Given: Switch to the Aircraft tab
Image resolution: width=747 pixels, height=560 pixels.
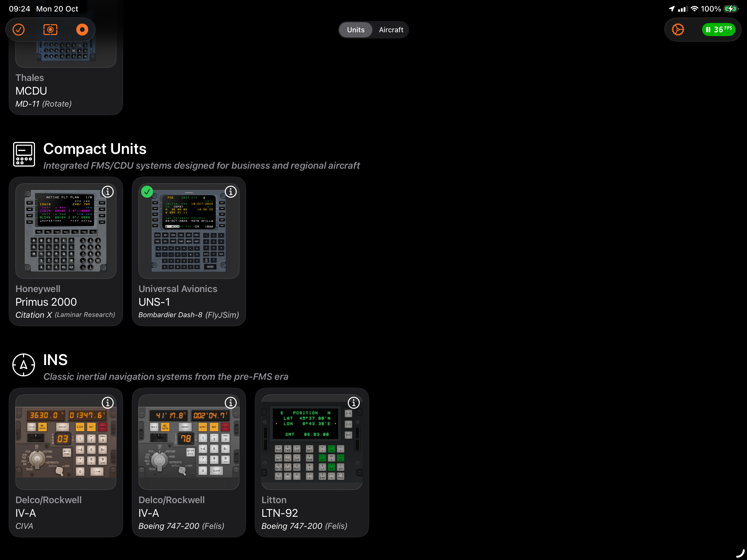Looking at the screenshot, I should pos(391,30).
